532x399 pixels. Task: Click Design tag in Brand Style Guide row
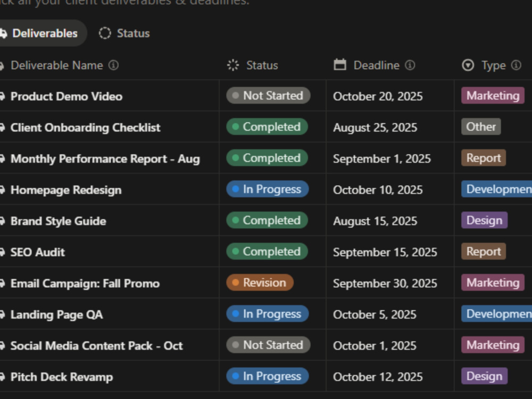pos(485,221)
